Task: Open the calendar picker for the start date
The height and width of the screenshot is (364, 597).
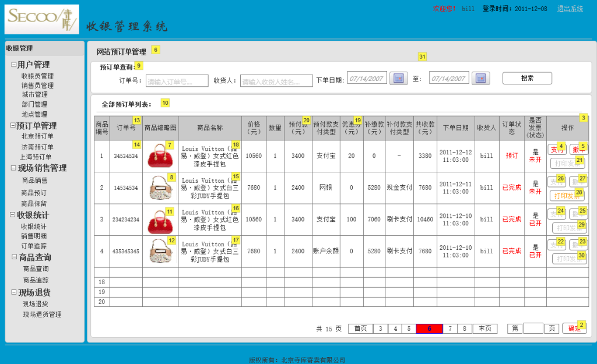Action: (x=398, y=78)
